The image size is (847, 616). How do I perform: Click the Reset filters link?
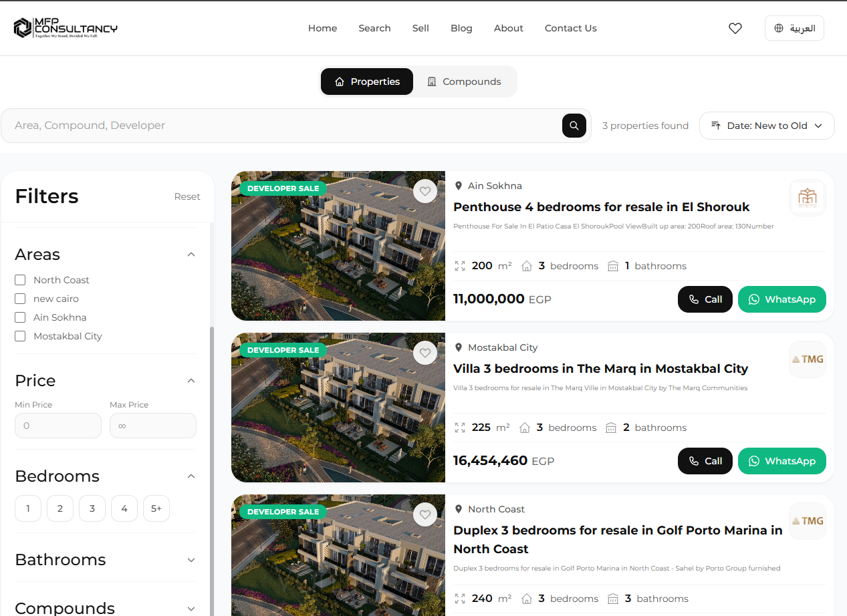(187, 196)
